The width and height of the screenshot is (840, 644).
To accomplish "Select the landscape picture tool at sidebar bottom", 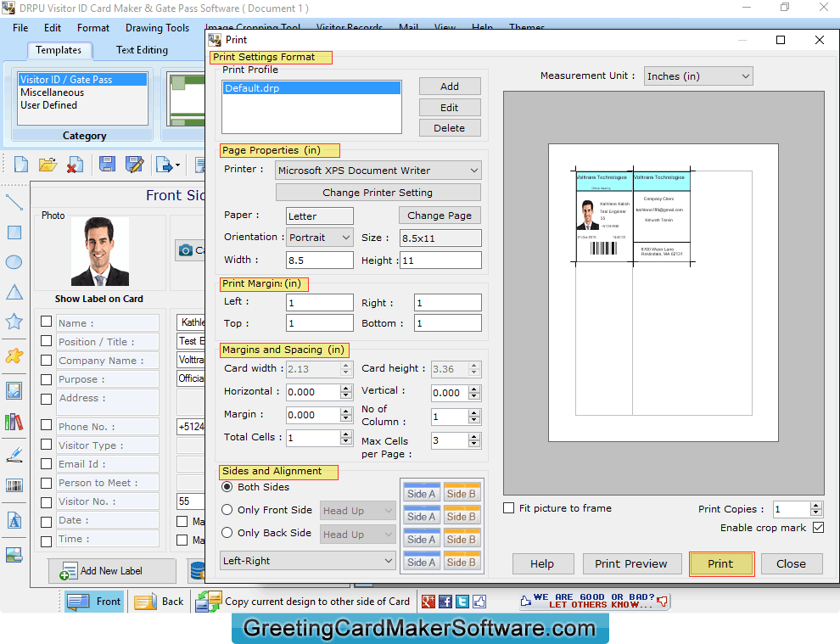I will point(14,555).
